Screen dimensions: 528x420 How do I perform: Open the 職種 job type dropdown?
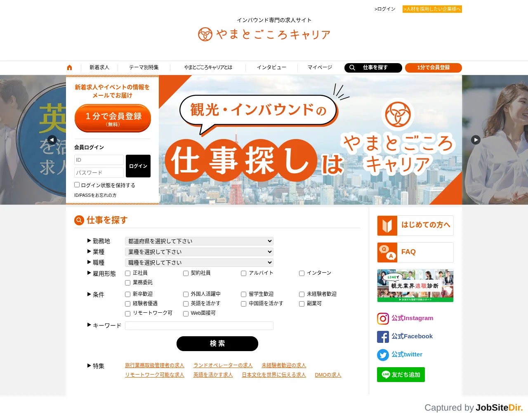click(x=199, y=262)
